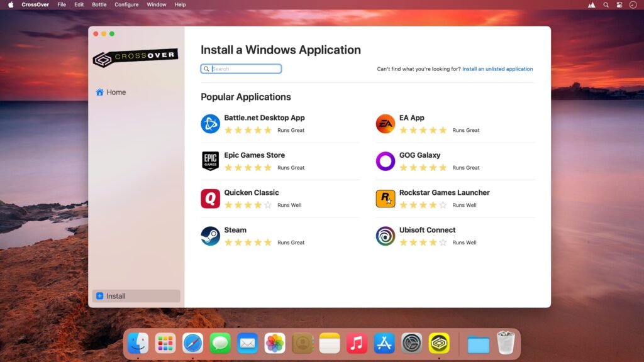Open the Install an unlisted application link
The height and width of the screenshot is (362, 644).
[498, 69]
